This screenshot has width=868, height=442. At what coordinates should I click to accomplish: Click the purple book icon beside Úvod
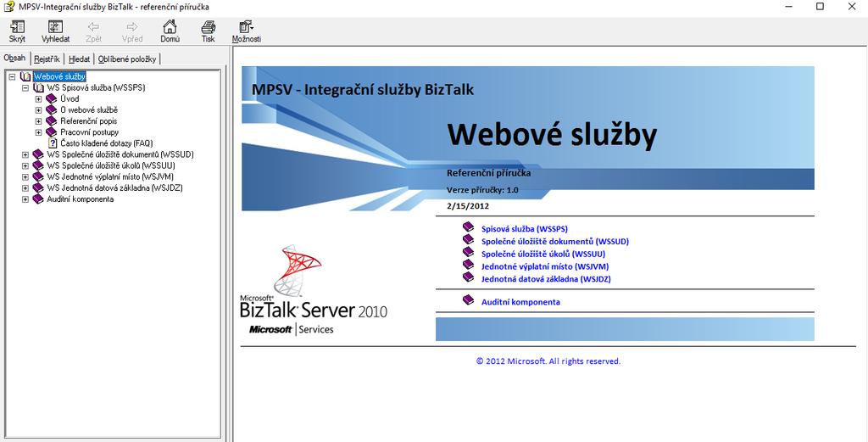(52, 98)
